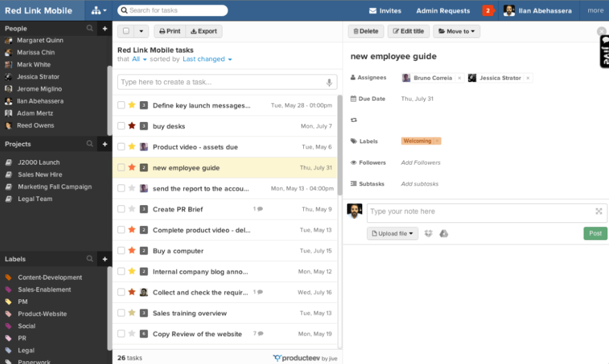The height and width of the screenshot is (364, 609).
Task: Toggle star on Sales training overview
Action: pyautogui.click(x=132, y=313)
